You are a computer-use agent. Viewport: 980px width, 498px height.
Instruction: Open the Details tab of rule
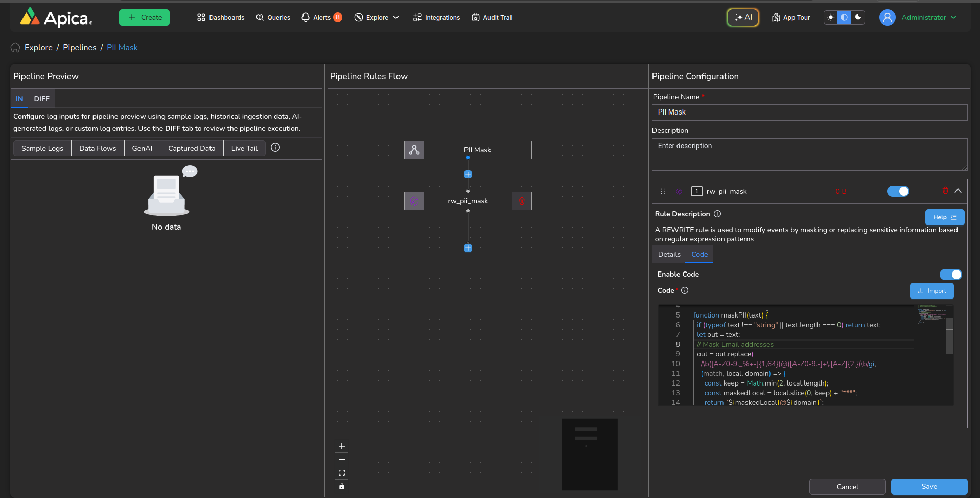[669, 254]
